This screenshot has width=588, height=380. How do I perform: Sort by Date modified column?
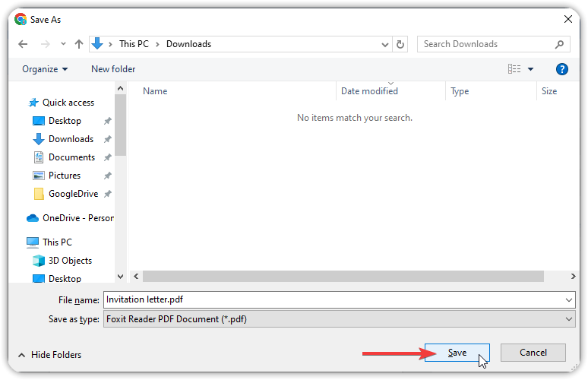(x=369, y=91)
